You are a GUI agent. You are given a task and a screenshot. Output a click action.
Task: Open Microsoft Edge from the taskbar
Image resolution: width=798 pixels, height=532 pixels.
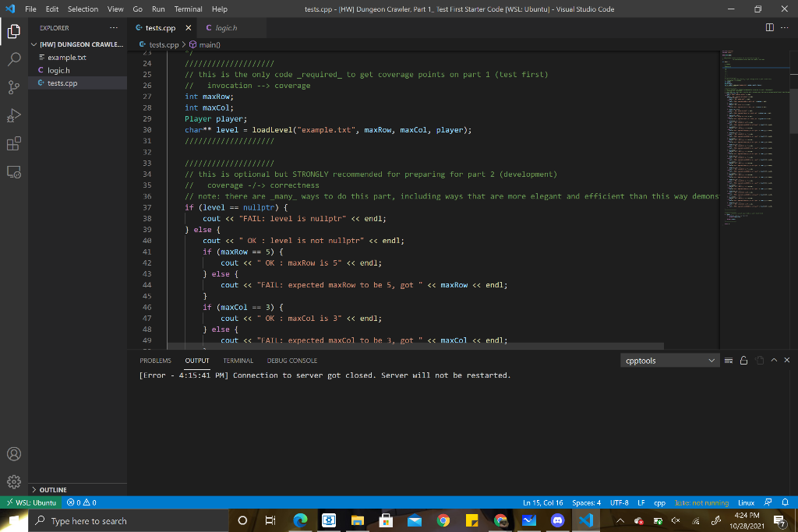click(x=300, y=520)
